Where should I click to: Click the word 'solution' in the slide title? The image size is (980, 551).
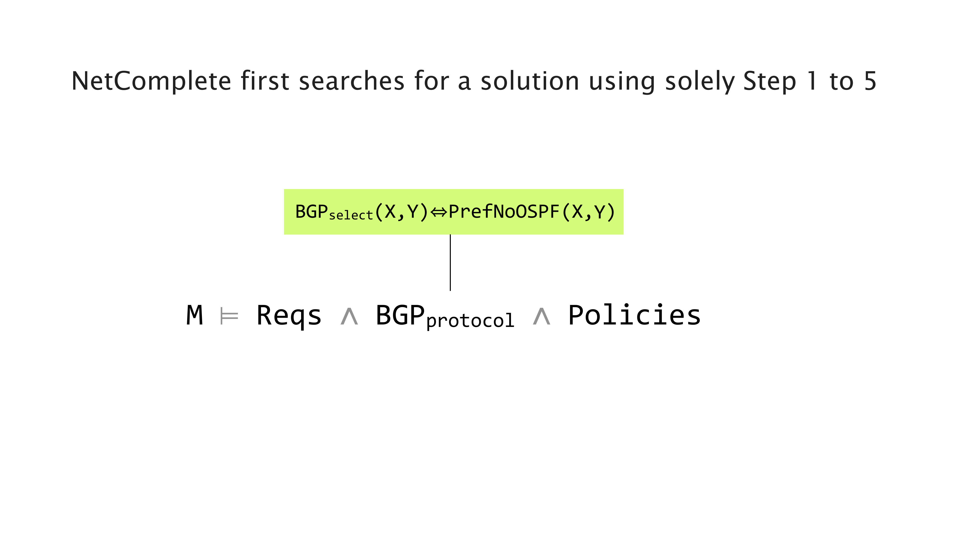(x=529, y=81)
